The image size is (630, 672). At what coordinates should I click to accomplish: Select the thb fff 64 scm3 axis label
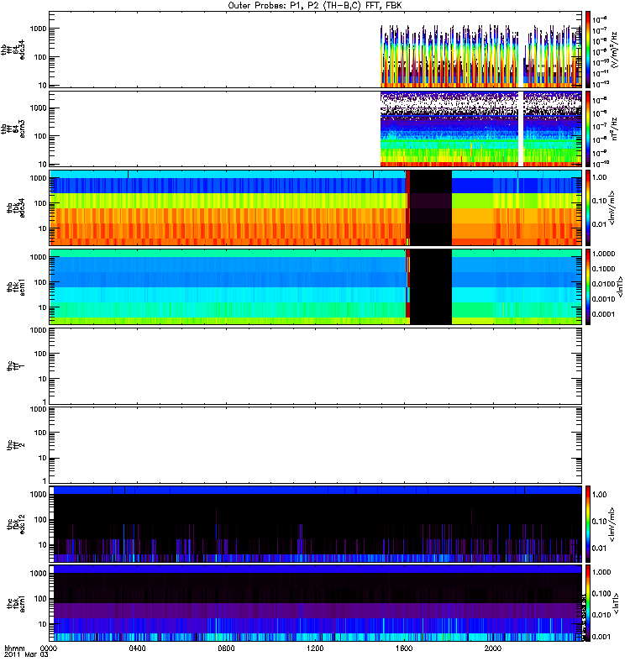[13, 129]
